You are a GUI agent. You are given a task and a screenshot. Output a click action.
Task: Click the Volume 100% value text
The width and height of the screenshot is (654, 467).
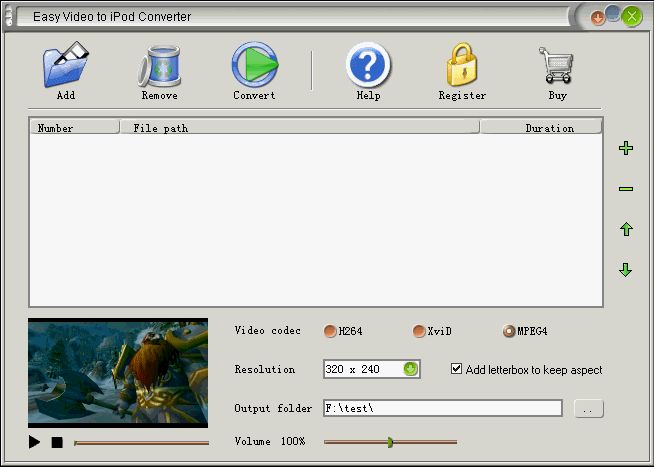(x=293, y=441)
